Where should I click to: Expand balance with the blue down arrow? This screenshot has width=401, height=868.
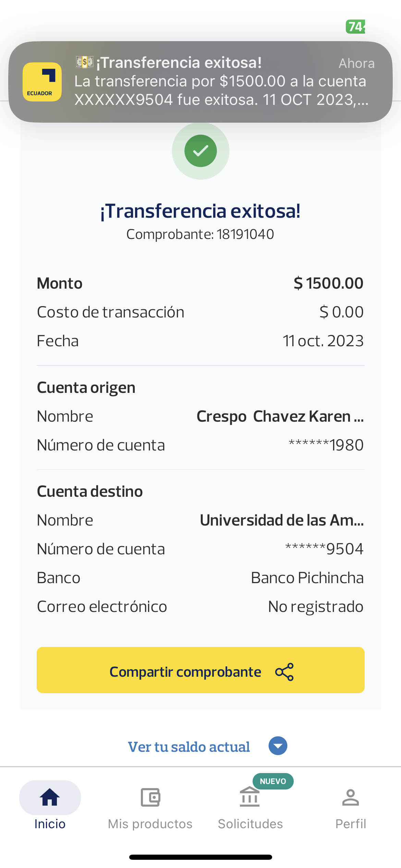tap(278, 746)
